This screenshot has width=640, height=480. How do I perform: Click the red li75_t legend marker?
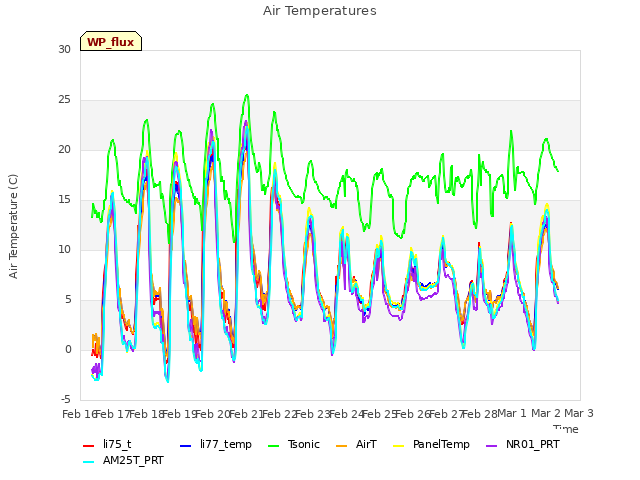click(89, 446)
